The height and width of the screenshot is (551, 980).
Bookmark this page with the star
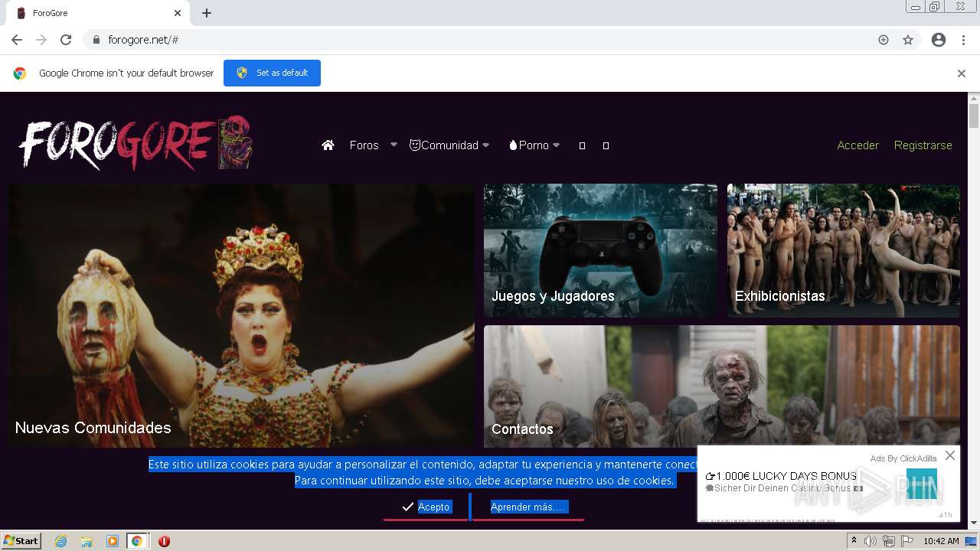click(x=908, y=40)
